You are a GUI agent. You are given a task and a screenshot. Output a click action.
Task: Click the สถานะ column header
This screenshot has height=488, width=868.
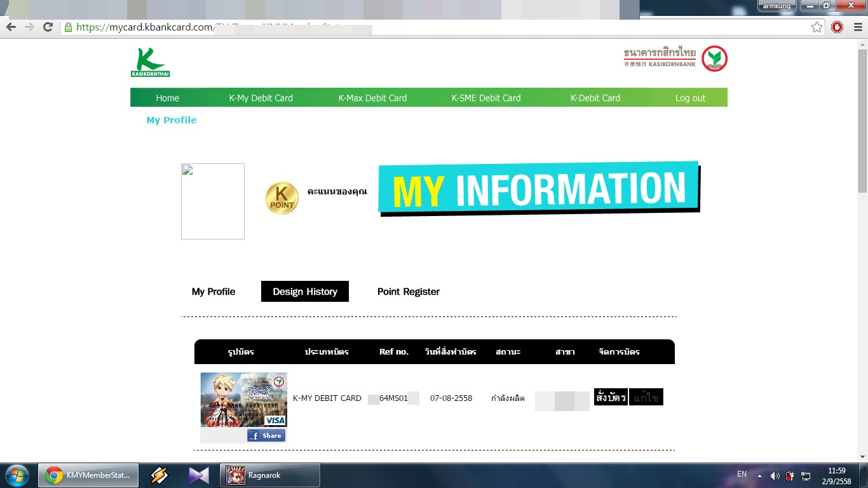(508, 351)
